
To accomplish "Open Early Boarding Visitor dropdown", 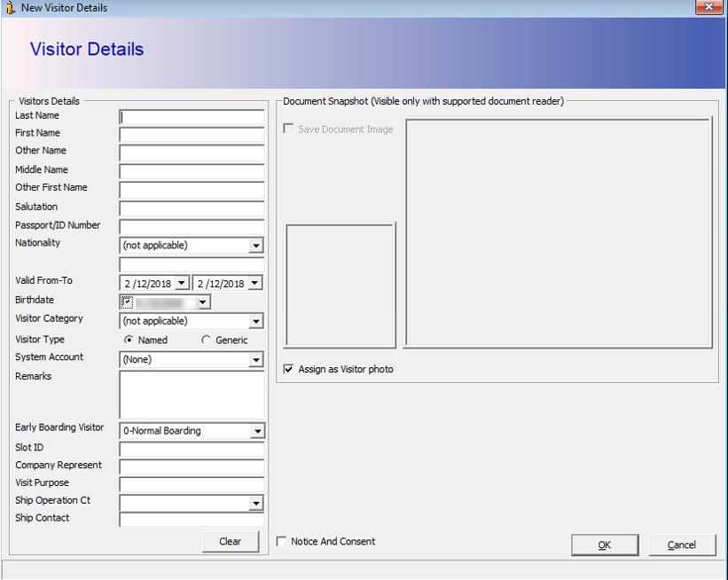I will click(x=257, y=431).
